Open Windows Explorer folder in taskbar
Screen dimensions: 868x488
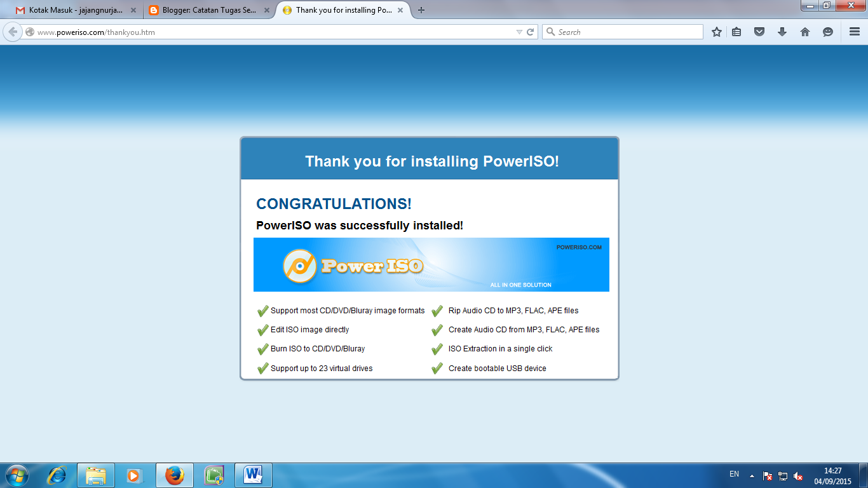coord(96,475)
